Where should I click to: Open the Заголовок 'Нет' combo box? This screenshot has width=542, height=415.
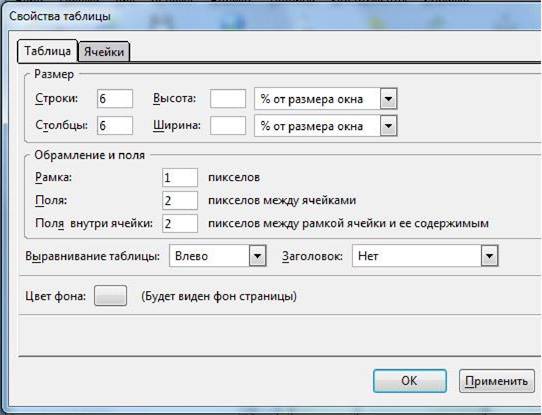425,256
